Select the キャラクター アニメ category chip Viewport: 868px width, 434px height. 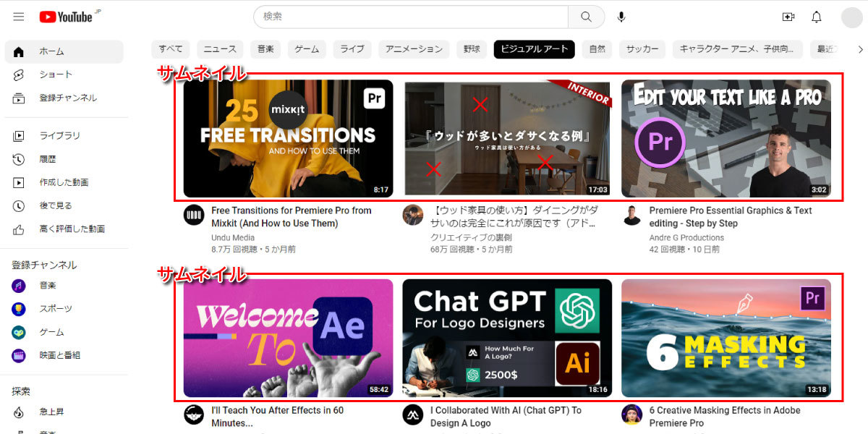pyautogui.click(x=737, y=49)
